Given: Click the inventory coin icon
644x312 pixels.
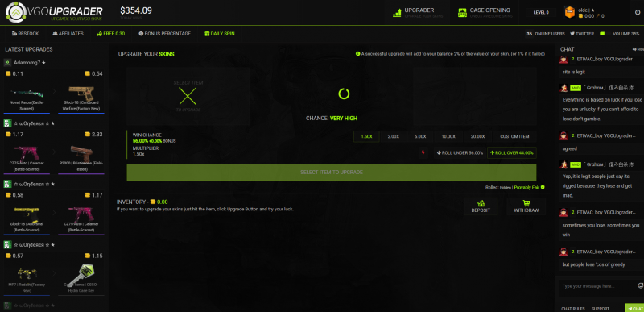Looking at the screenshot, I should (x=153, y=202).
